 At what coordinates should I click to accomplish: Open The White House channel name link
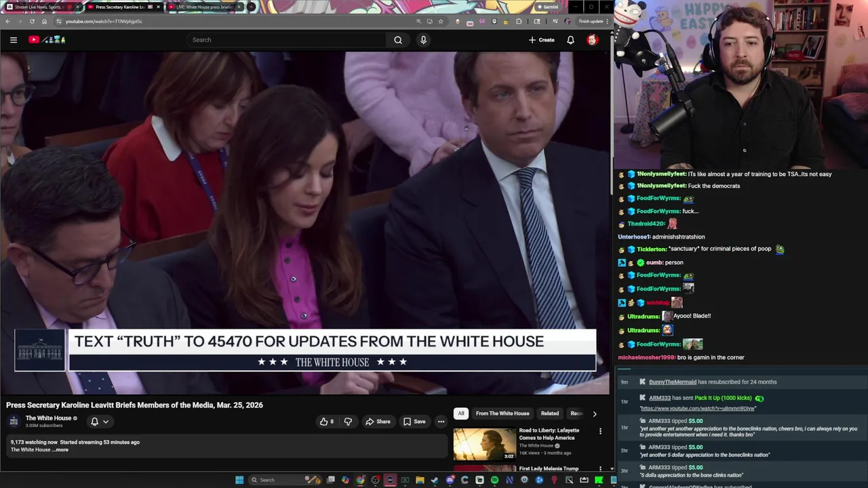pyautogui.click(x=49, y=418)
